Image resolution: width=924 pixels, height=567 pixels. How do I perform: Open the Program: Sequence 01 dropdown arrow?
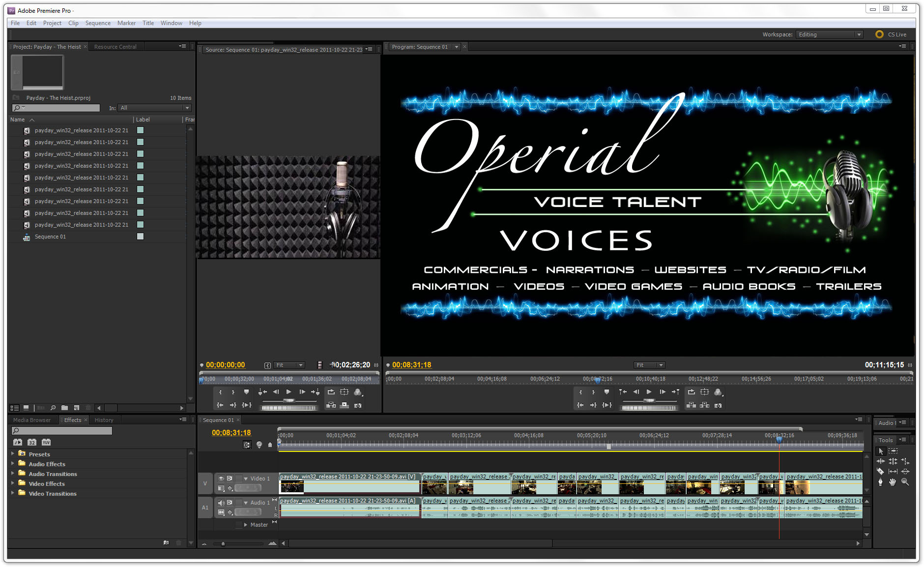click(457, 47)
